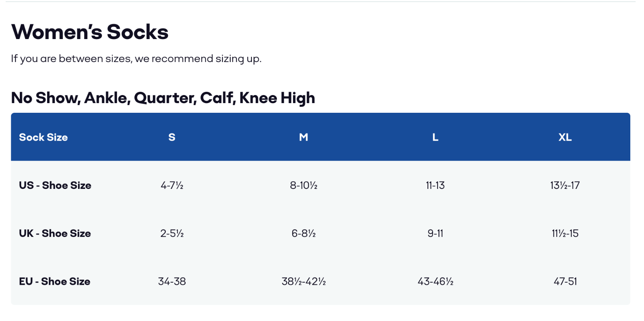The image size is (644, 321).
Task: Select the S size column header
Action: (x=172, y=137)
